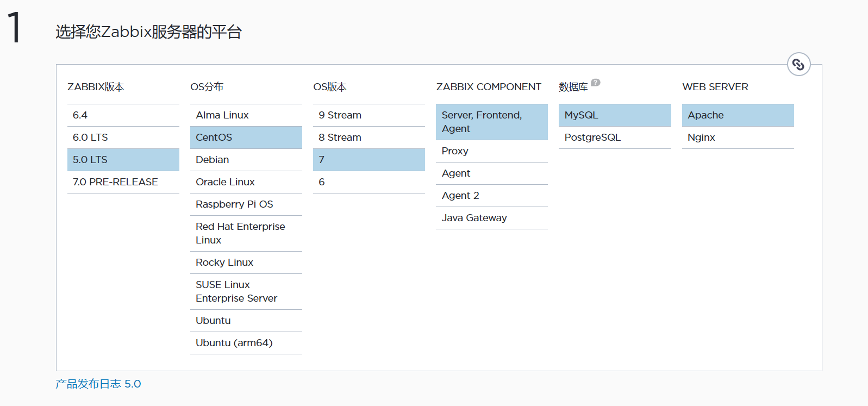The image size is (868, 406).
Task: Select Server, Frontend, Agent component
Action: pos(492,122)
